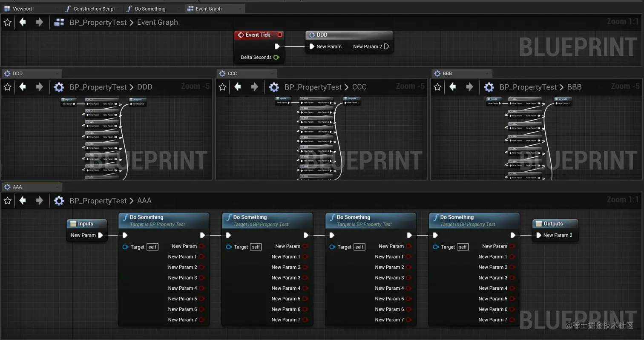Click the forward arrow in Event Graph panel
This screenshot has height=340, width=644.
pos(39,22)
